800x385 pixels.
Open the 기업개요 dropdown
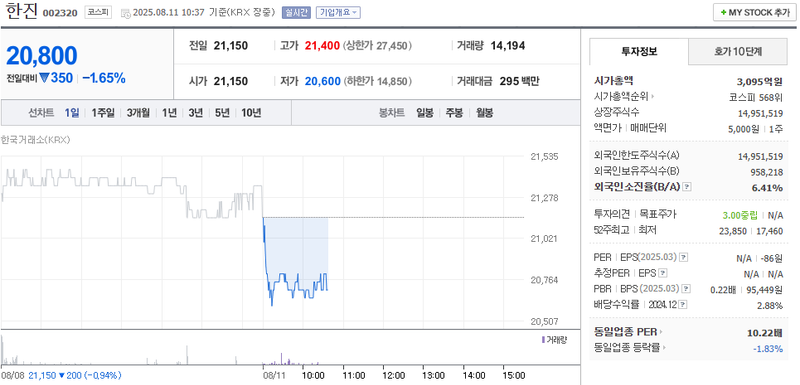tap(338, 13)
